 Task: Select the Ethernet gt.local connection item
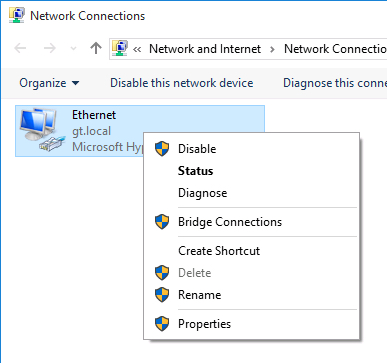(140, 131)
